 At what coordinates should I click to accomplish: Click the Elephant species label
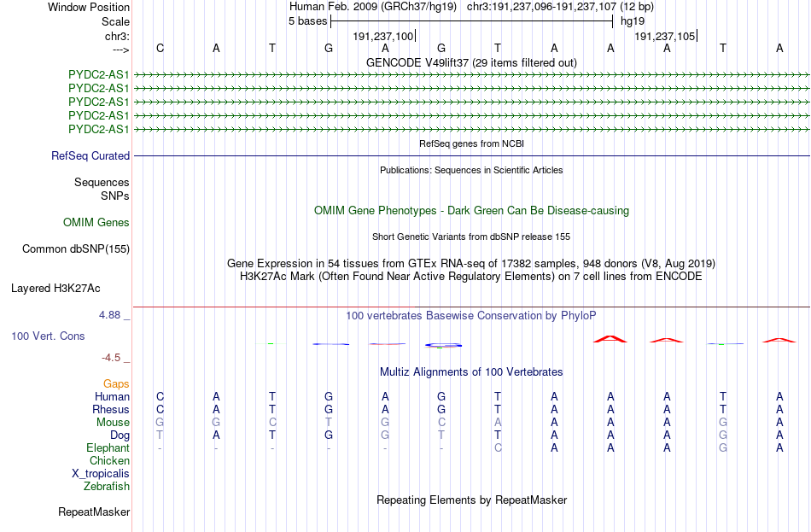point(108,447)
